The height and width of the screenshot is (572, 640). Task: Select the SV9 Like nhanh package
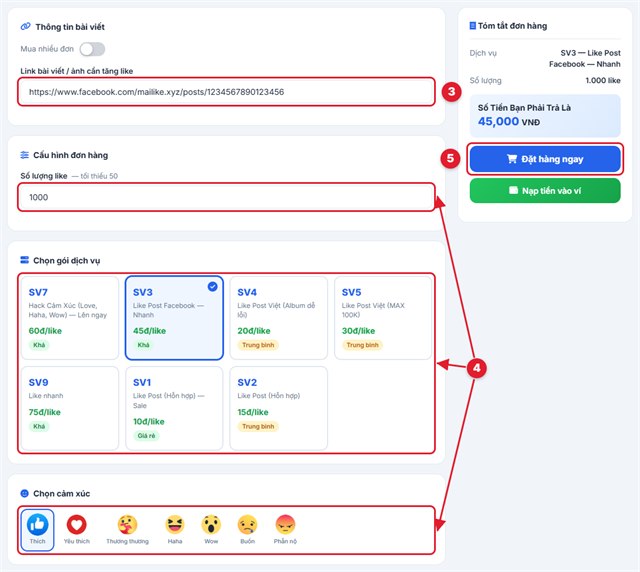70,408
